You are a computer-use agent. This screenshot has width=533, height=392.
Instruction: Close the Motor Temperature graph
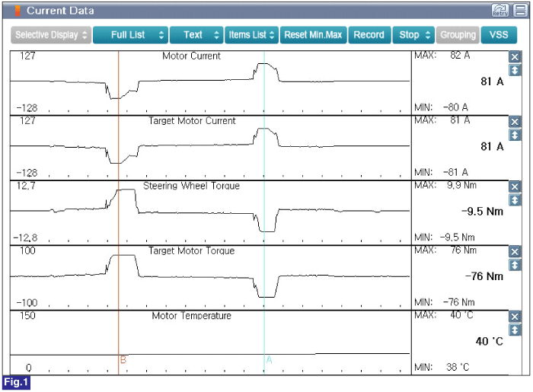[x=515, y=317]
